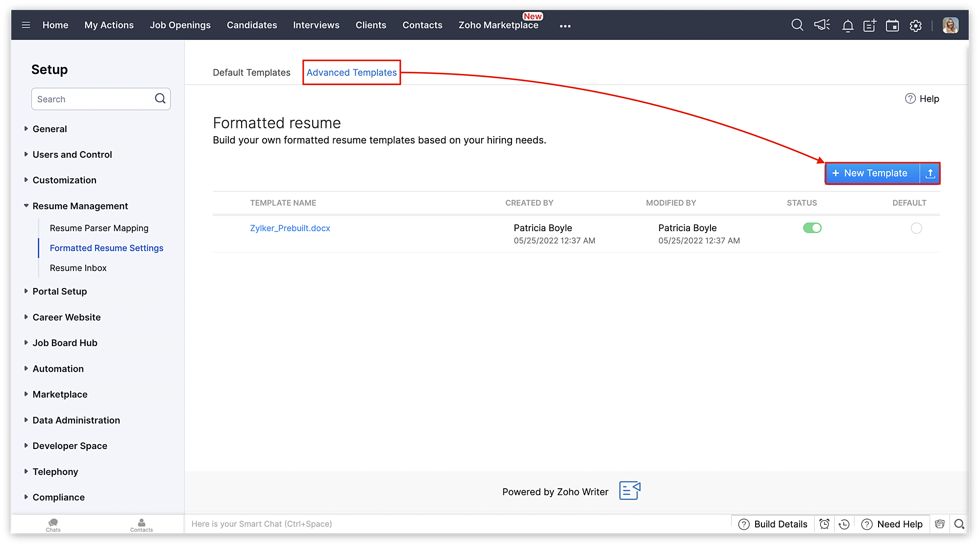Click the MODIFIED BY column header
The width and height of the screenshot is (980, 546).
(x=671, y=203)
